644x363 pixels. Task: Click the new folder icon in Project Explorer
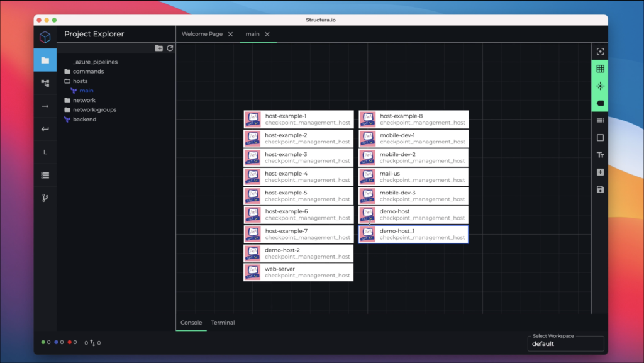158,48
